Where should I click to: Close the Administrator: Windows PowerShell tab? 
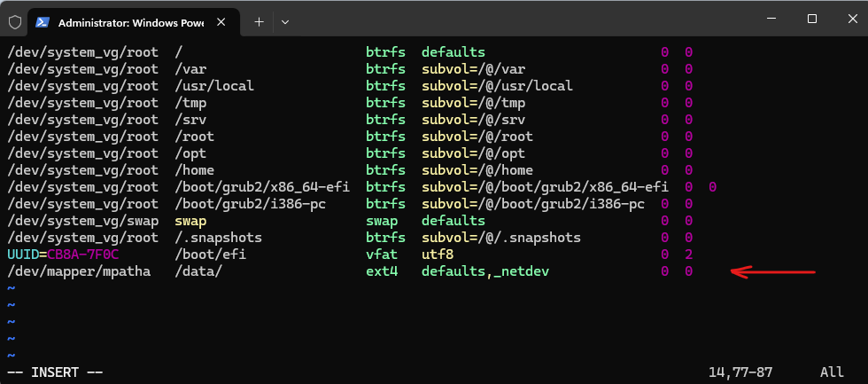pos(221,22)
